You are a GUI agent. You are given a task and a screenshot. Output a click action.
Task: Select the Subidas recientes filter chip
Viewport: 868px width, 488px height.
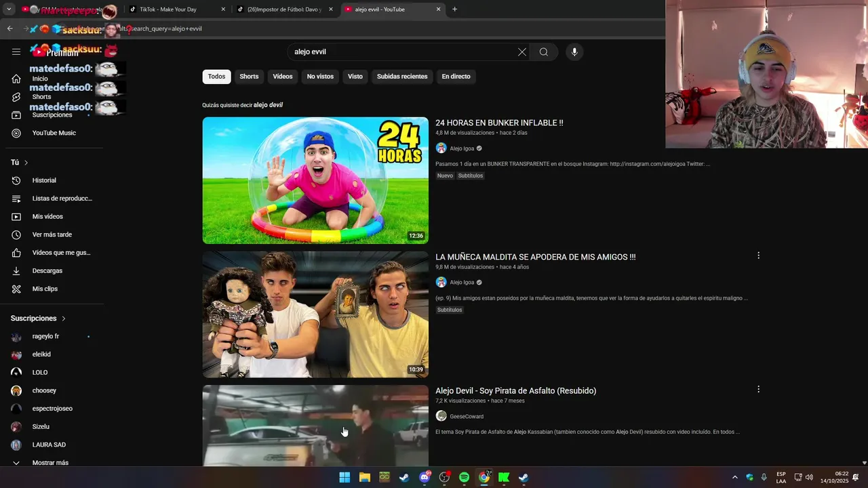tap(402, 77)
